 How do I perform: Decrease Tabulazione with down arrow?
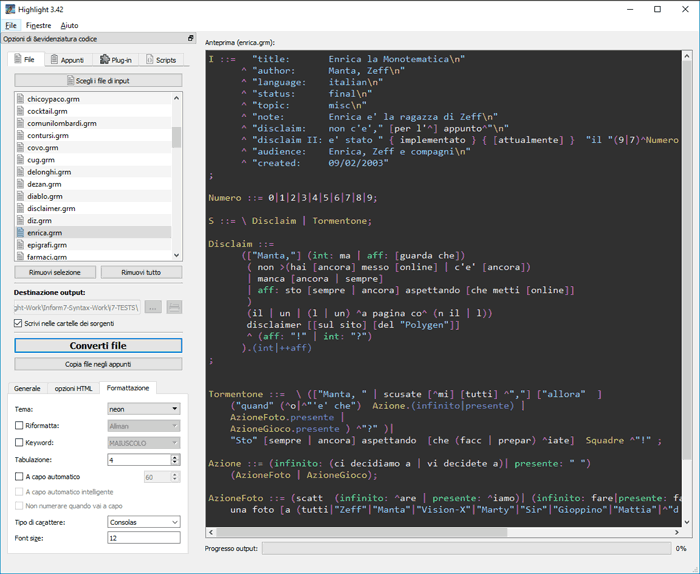tap(175, 462)
